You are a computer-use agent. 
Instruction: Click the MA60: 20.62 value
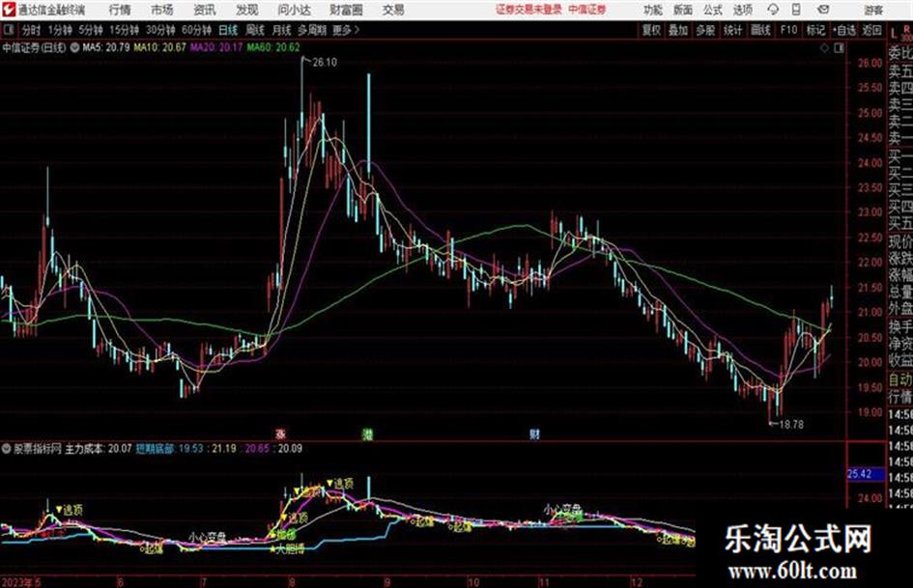click(273, 47)
